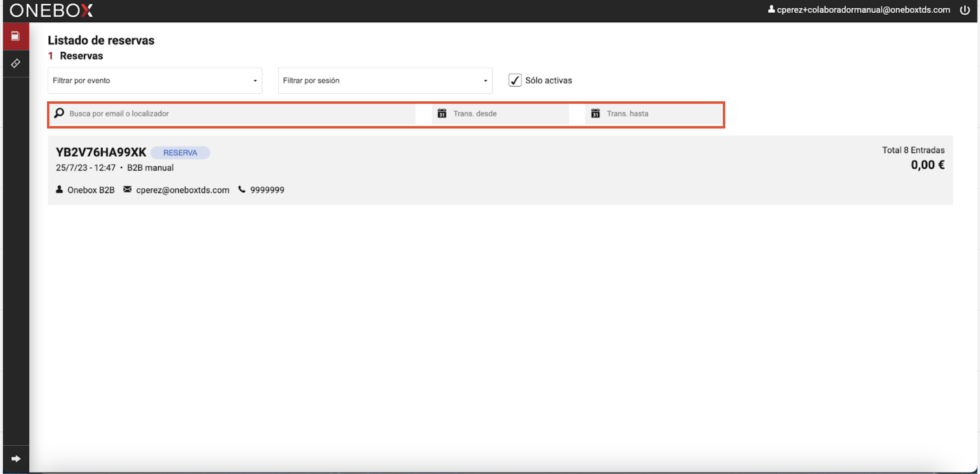Screen dimensions: 980x474
Task: Click the 1 Reservas count
Action: coord(75,56)
